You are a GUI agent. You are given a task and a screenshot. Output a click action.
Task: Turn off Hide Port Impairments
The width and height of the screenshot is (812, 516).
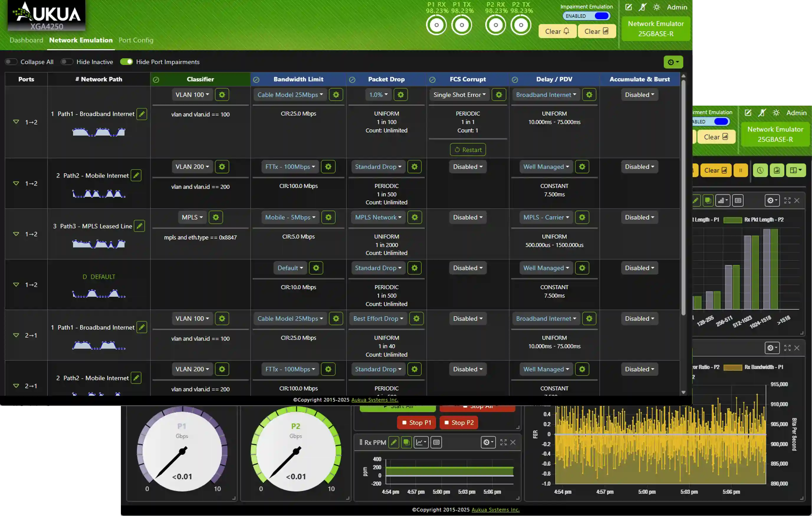[x=126, y=62]
